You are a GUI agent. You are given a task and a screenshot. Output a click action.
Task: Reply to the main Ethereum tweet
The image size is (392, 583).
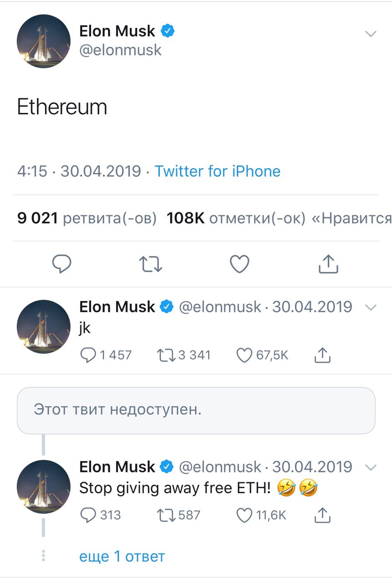point(61,264)
